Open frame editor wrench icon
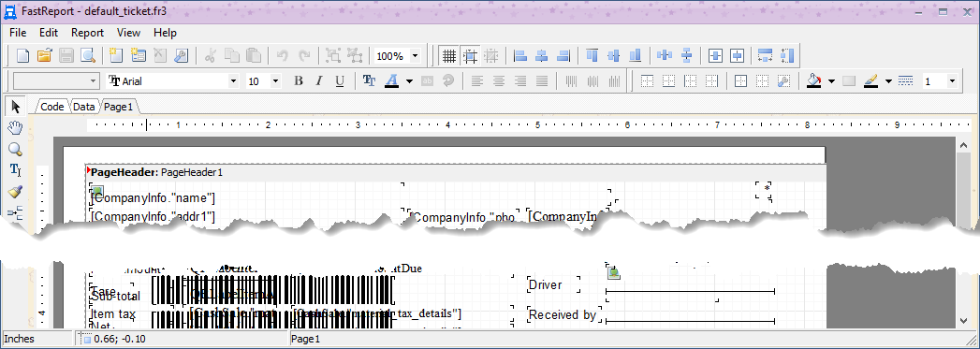980x349 pixels. click(783, 80)
